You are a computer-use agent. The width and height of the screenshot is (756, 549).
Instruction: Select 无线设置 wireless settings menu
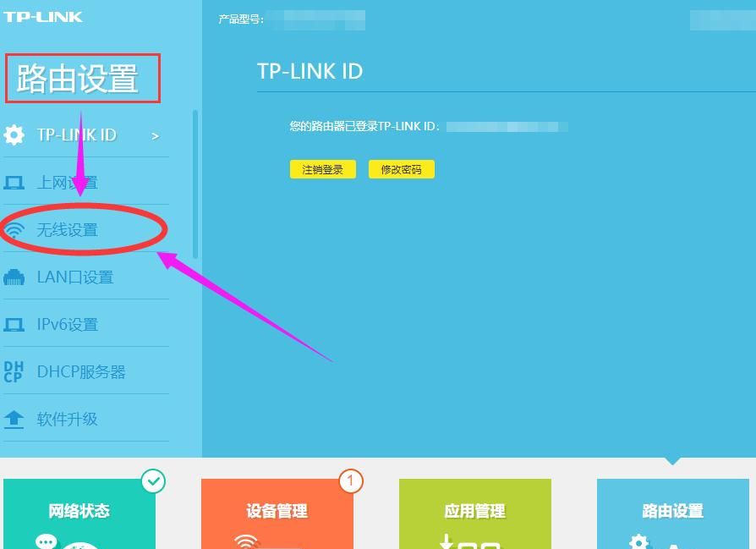click(x=86, y=230)
